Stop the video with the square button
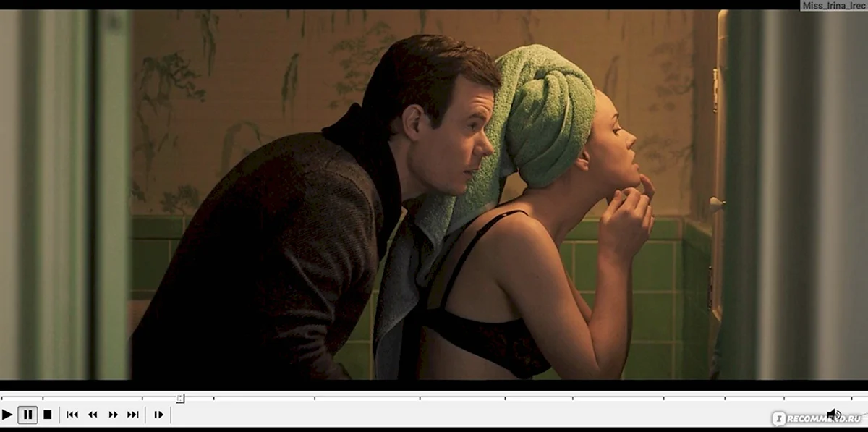The height and width of the screenshot is (432, 868). 48,415
